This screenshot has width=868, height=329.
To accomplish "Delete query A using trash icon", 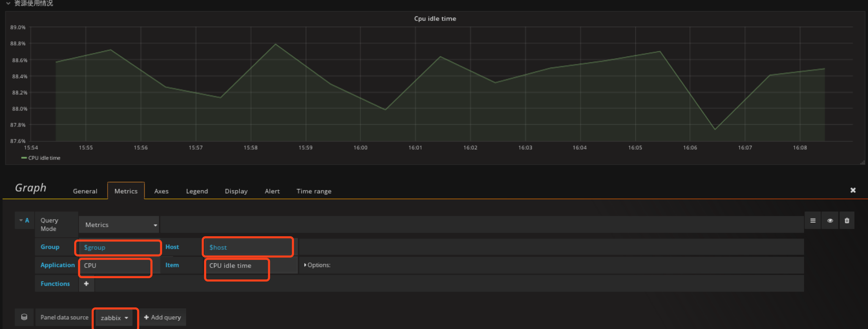I will 847,220.
